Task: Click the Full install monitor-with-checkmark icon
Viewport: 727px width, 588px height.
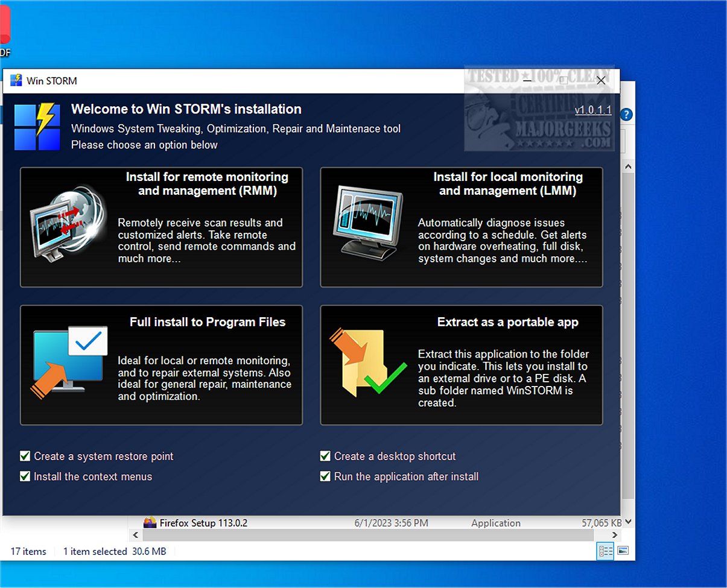Action: 69,362
